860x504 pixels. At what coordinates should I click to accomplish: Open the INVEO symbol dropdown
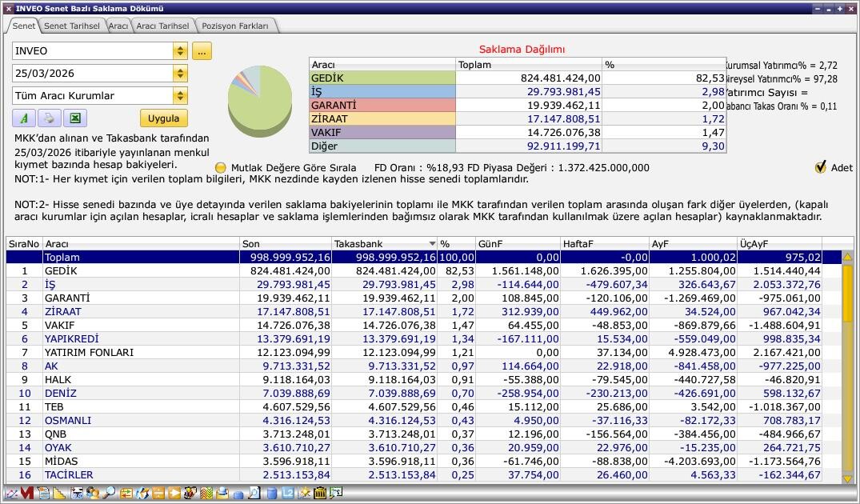[180, 51]
